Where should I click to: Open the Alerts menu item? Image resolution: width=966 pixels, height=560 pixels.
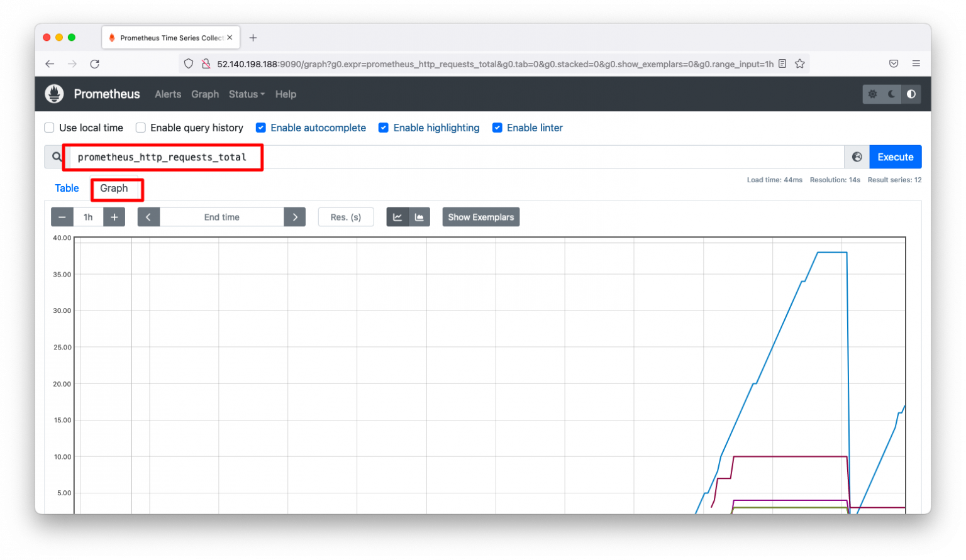(x=167, y=94)
